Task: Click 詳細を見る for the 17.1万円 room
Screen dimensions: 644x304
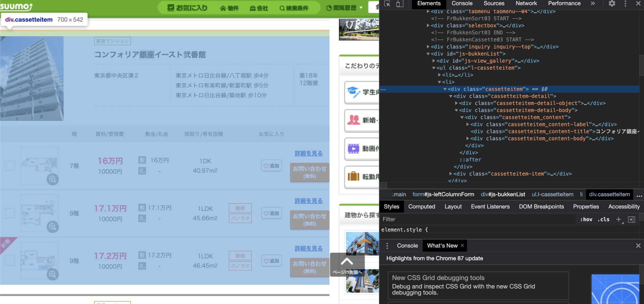Action: (x=308, y=201)
